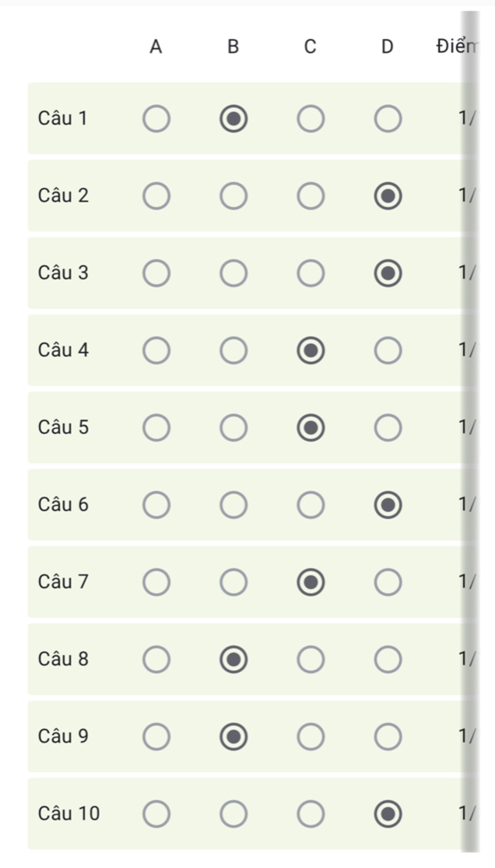Choose answer A for Câu 5
Image resolution: width=495 pixels, height=868 pixels.
pyautogui.click(x=156, y=428)
